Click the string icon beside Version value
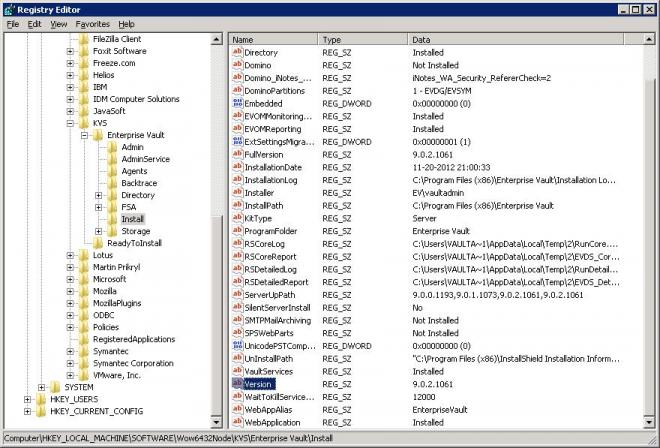660x448 pixels. click(x=237, y=384)
